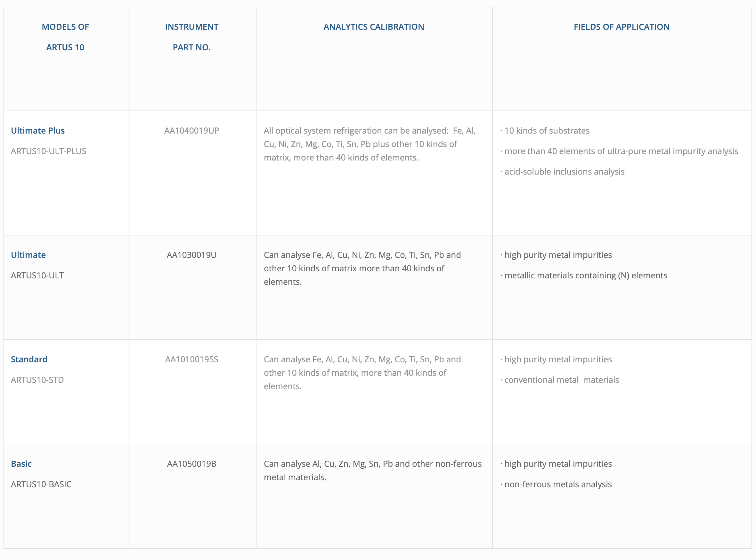Screen dimensions: 756x559
Task: Click the Ultimate model name
Action: tap(28, 255)
